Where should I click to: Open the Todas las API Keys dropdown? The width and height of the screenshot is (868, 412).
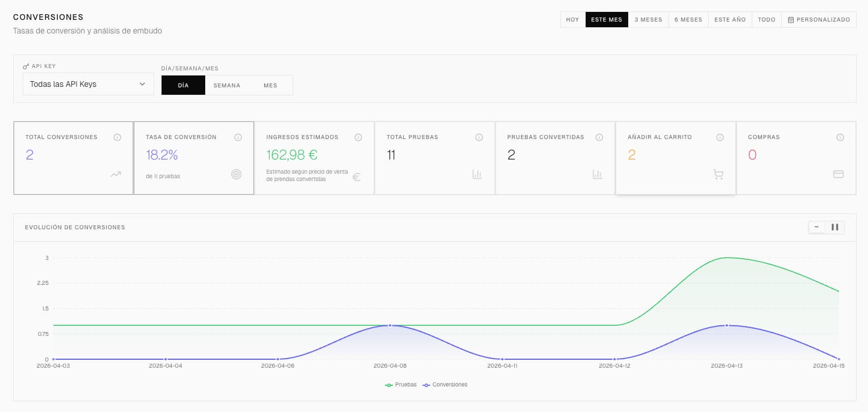coord(88,84)
